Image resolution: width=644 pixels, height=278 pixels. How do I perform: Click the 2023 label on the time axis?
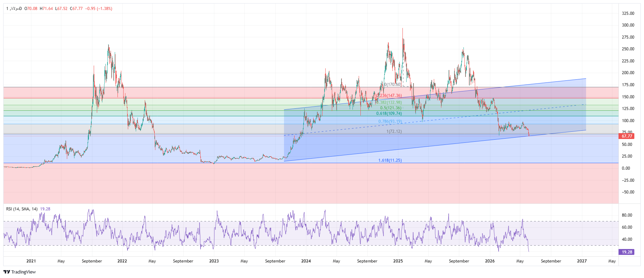tap(214, 261)
